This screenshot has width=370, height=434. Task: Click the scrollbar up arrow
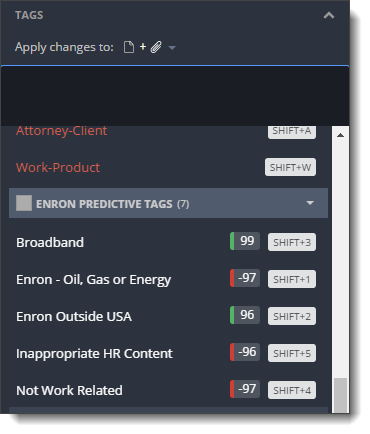[x=340, y=135]
